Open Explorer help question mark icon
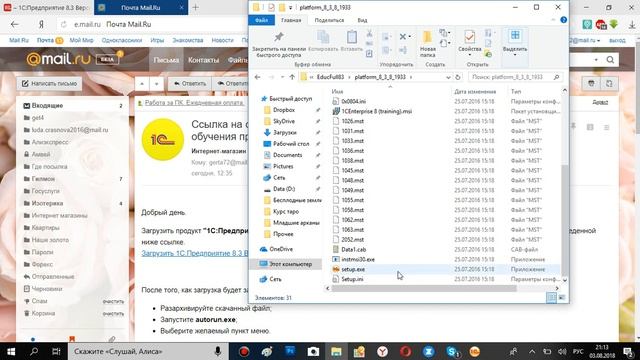Screen dimensions: 640x360 (564, 20)
